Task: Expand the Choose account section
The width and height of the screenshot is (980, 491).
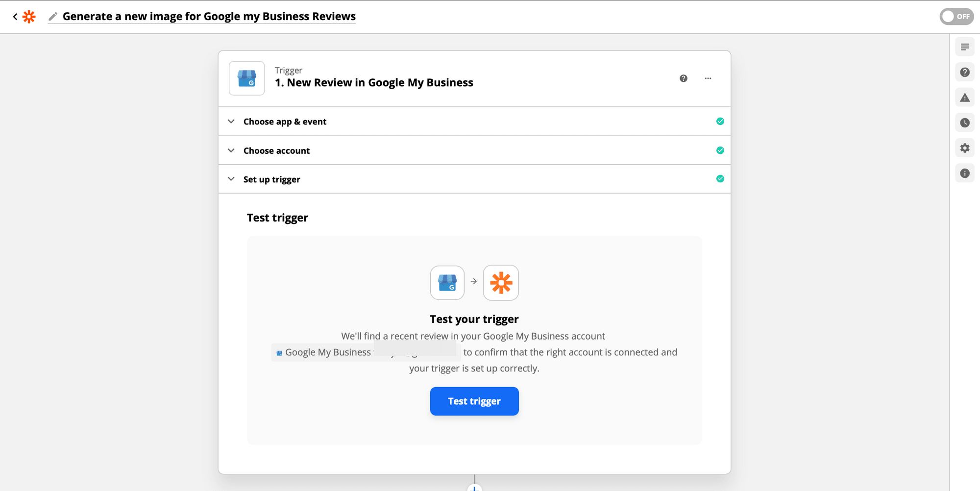Action: 474,150
